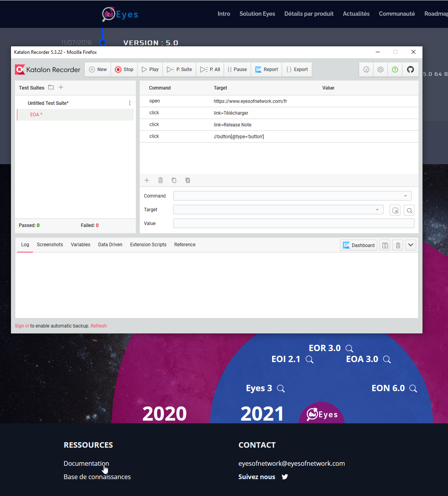
Task: Click the eyesofnetwork@eyesofnetwork.com email link
Action: (292, 463)
